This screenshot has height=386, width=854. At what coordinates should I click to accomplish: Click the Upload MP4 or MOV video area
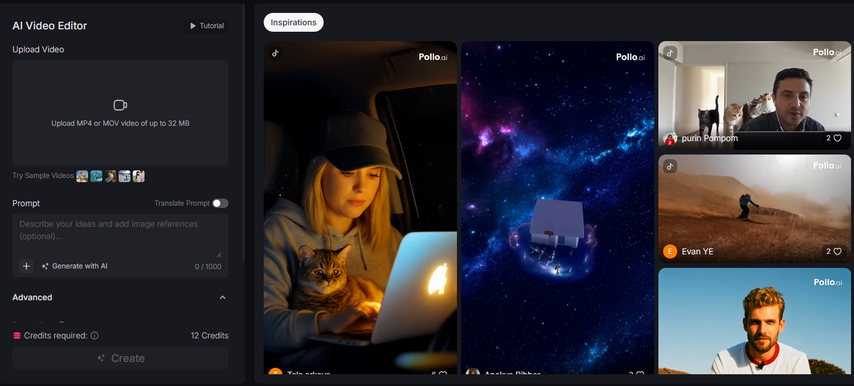click(x=120, y=113)
